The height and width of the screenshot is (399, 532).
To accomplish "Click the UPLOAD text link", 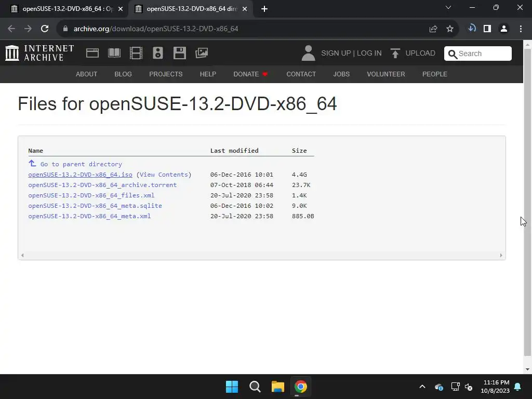I will [x=420, y=54].
